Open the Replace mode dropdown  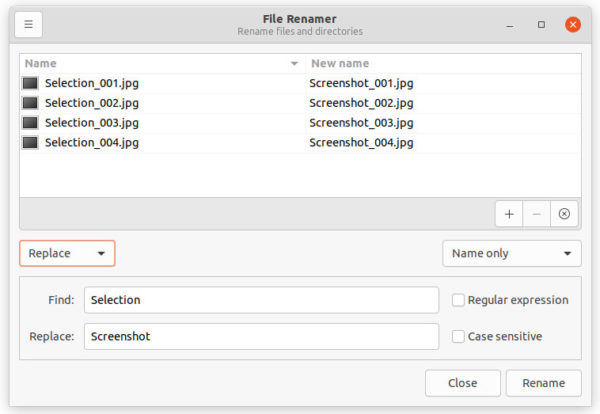[x=67, y=253]
